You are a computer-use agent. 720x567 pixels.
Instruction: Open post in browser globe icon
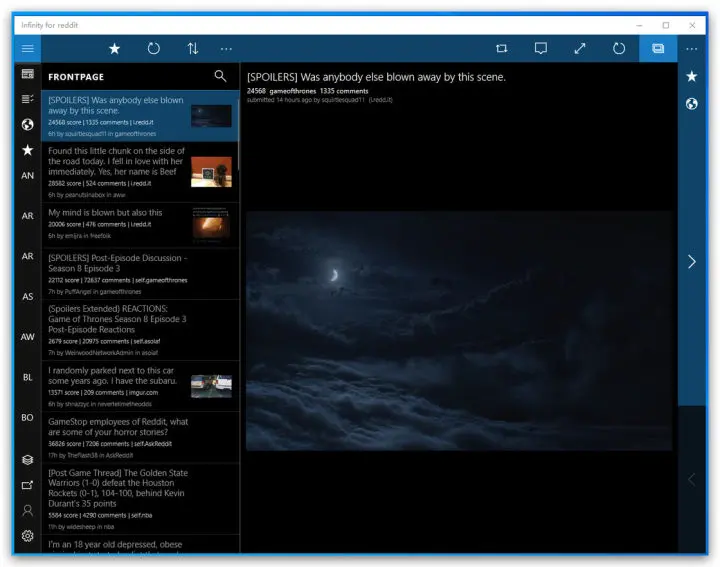click(692, 104)
